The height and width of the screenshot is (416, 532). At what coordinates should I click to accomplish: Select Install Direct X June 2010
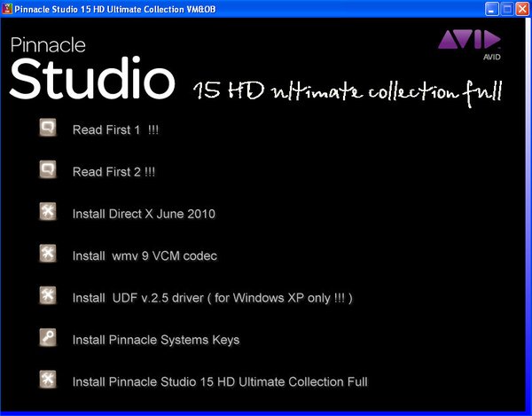144,214
